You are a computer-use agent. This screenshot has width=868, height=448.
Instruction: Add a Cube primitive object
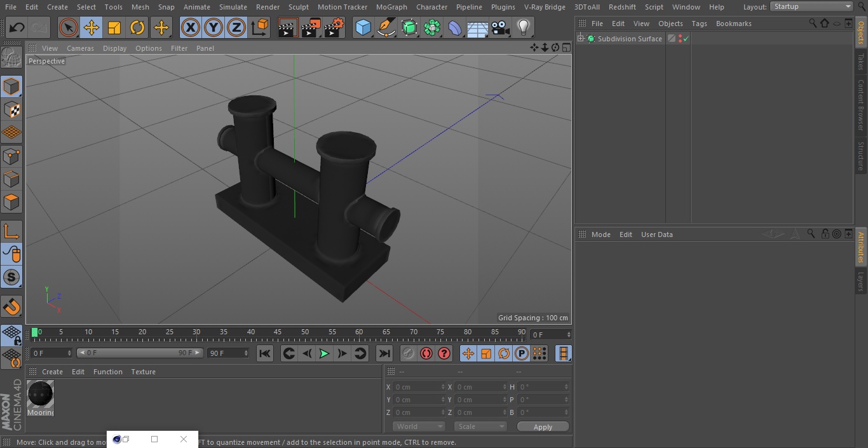pos(363,28)
